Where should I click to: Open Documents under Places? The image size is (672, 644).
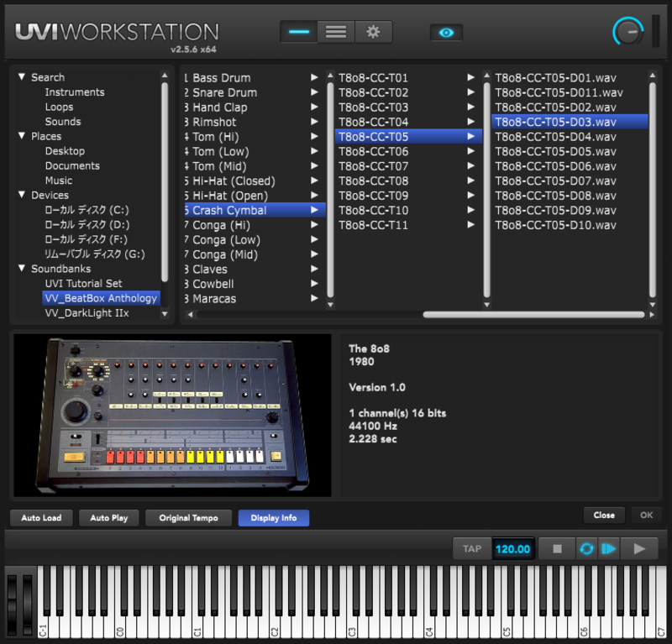tap(72, 165)
